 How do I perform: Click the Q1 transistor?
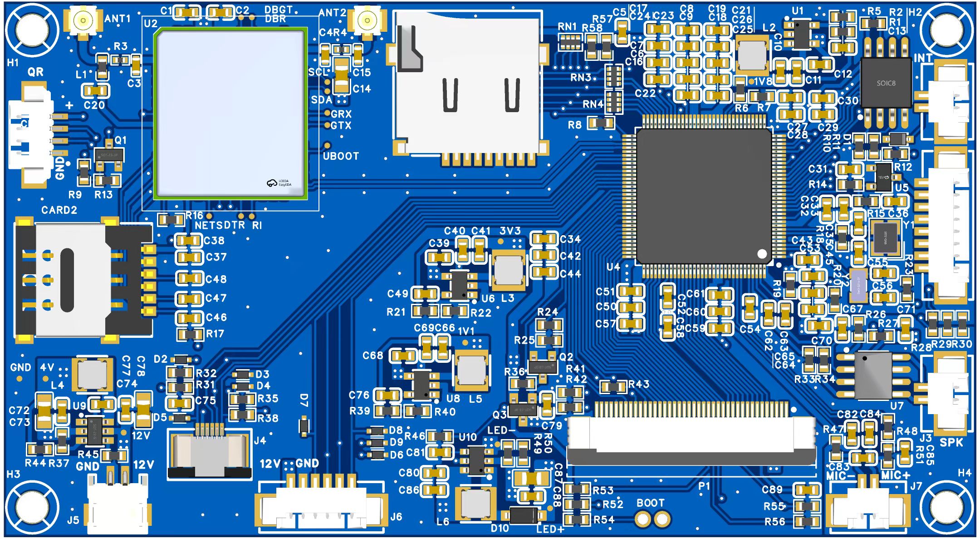(109, 156)
